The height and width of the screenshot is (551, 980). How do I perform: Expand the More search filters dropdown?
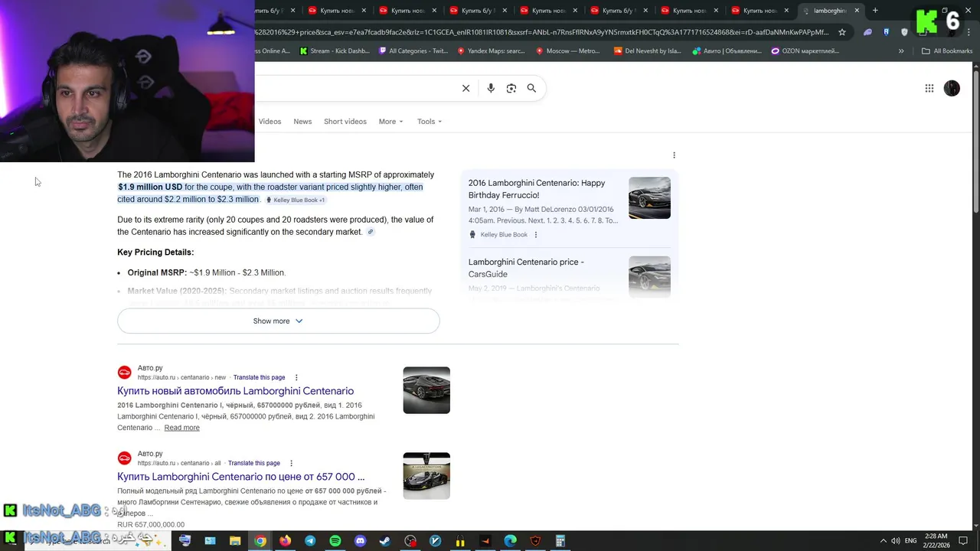click(390, 122)
